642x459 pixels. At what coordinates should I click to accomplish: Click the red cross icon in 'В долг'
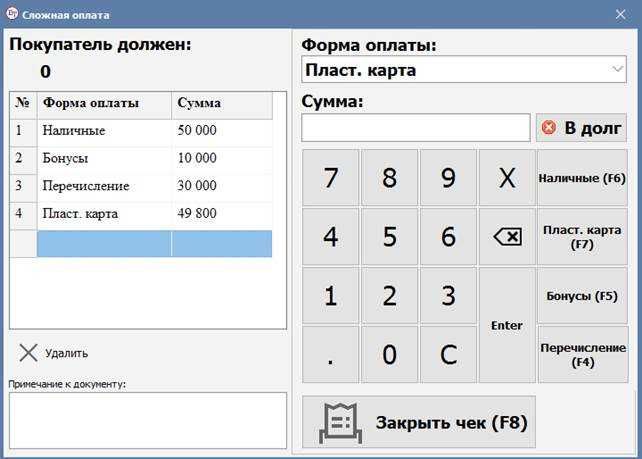click(549, 128)
